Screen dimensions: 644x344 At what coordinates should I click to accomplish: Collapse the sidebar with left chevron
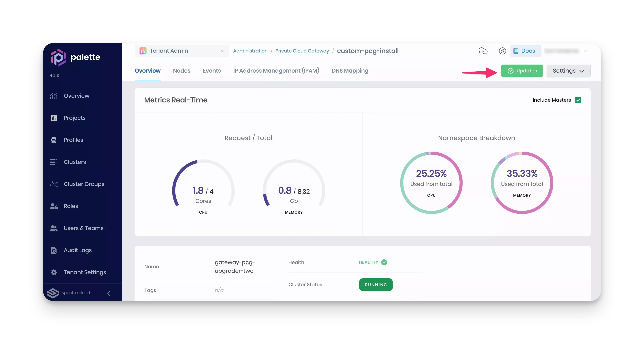point(109,293)
